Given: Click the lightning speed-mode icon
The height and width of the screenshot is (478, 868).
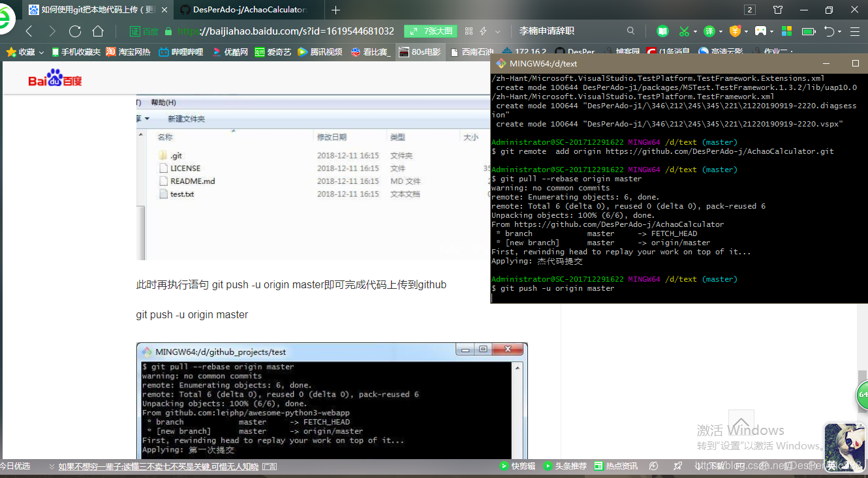Looking at the screenshot, I should (x=484, y=31).
